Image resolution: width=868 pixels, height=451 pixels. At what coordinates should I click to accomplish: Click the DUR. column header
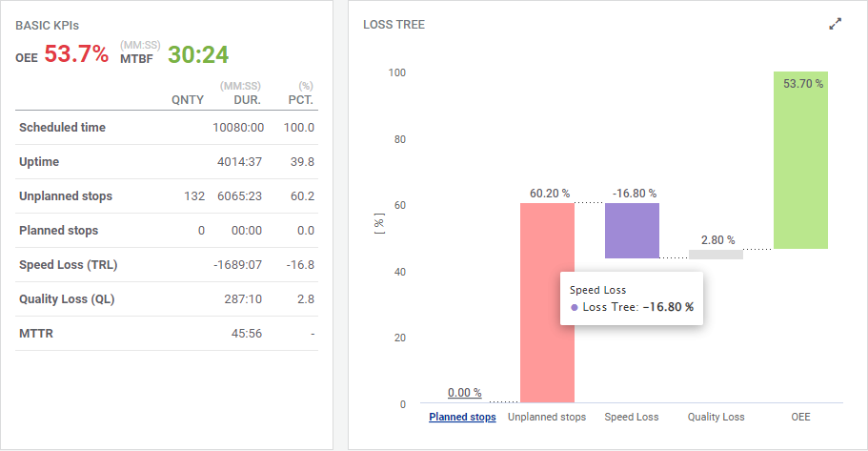[247, 100]
